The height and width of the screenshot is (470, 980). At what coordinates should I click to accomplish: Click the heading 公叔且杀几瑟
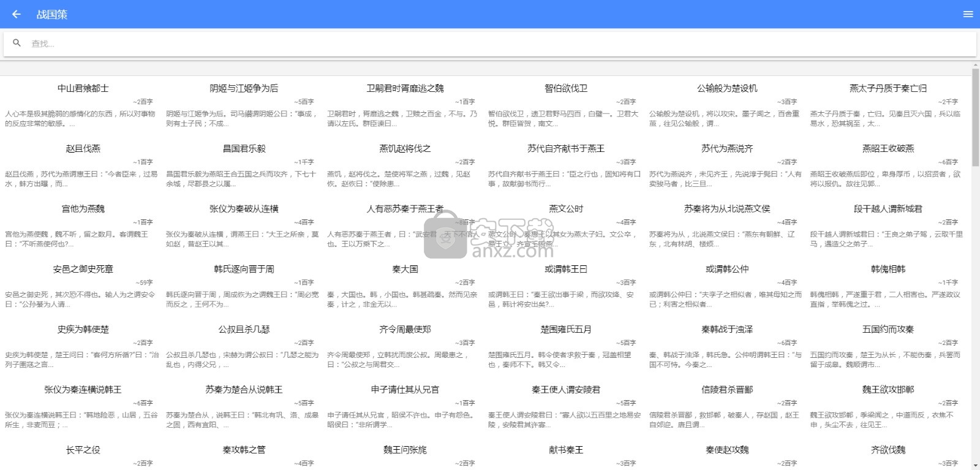coord(244,329)
